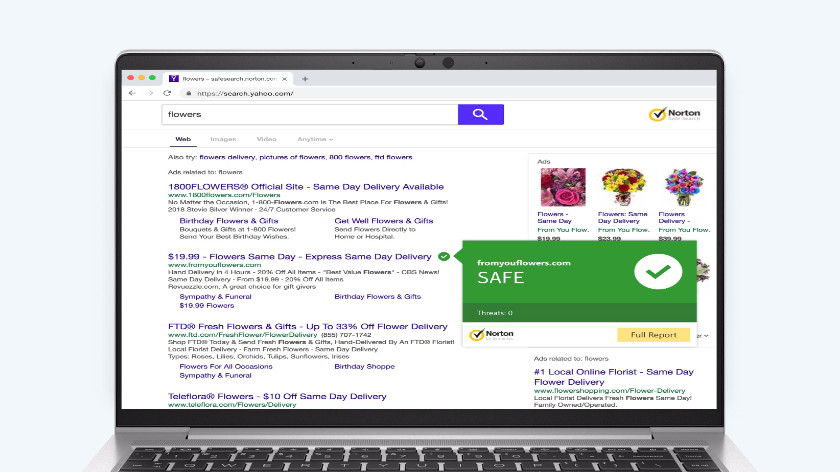The image size is (840, 473).
Task: Open Flowers For All Occasions sublink
Action: [226, 366]
